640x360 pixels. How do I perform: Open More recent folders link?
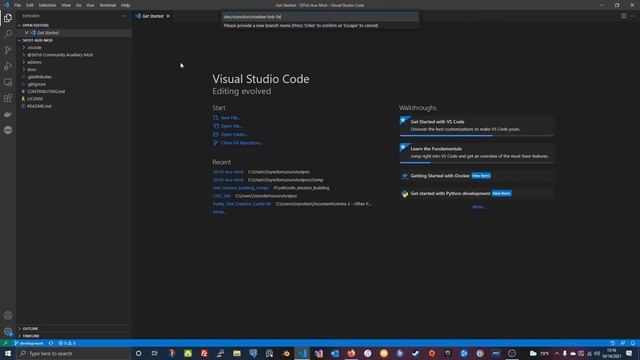[x=219, y=212]
